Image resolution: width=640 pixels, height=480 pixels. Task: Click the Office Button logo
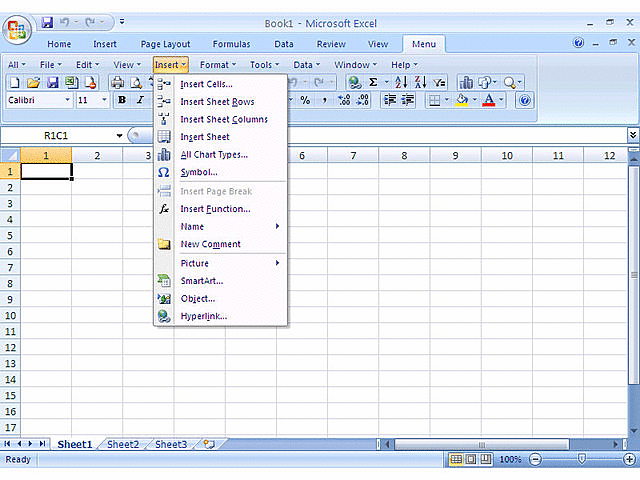pos(17,30)
